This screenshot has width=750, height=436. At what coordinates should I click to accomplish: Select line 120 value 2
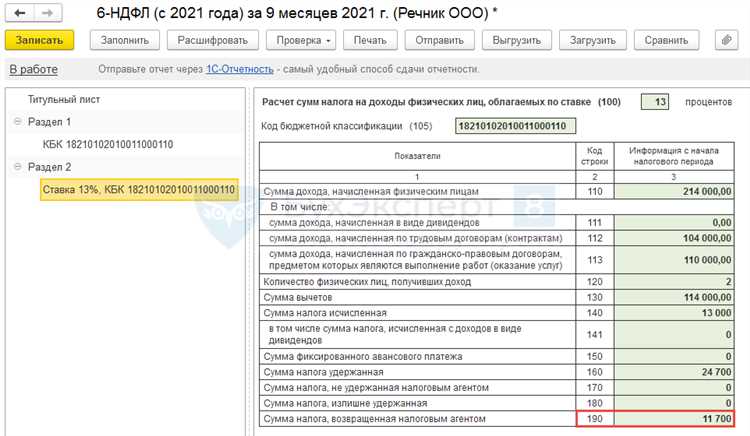[674, 282]
